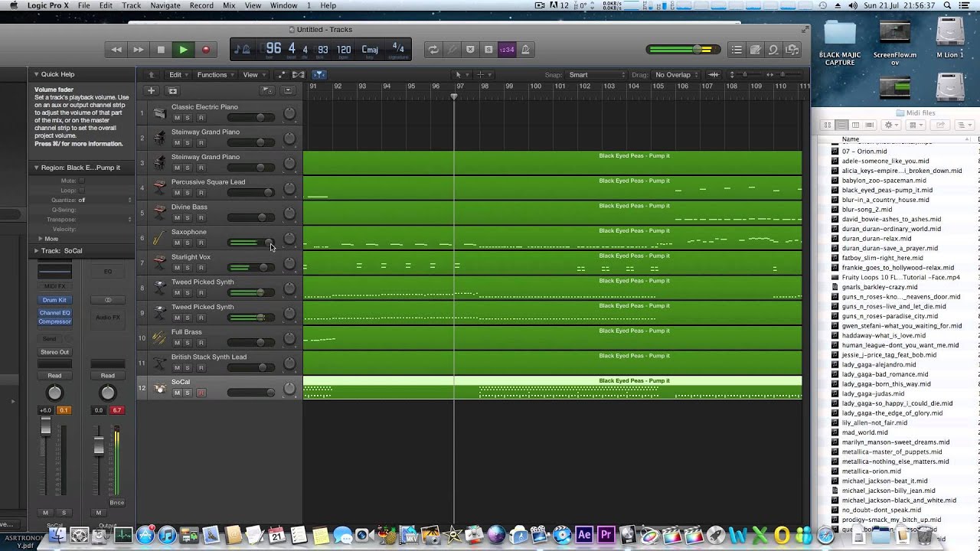
Task: Toggle the purple Count-in 1234 button
Action: [x=507, y=50]
